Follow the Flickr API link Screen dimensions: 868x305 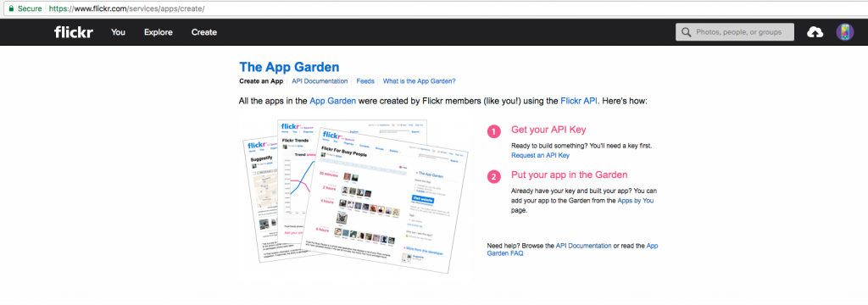[579, 102]
